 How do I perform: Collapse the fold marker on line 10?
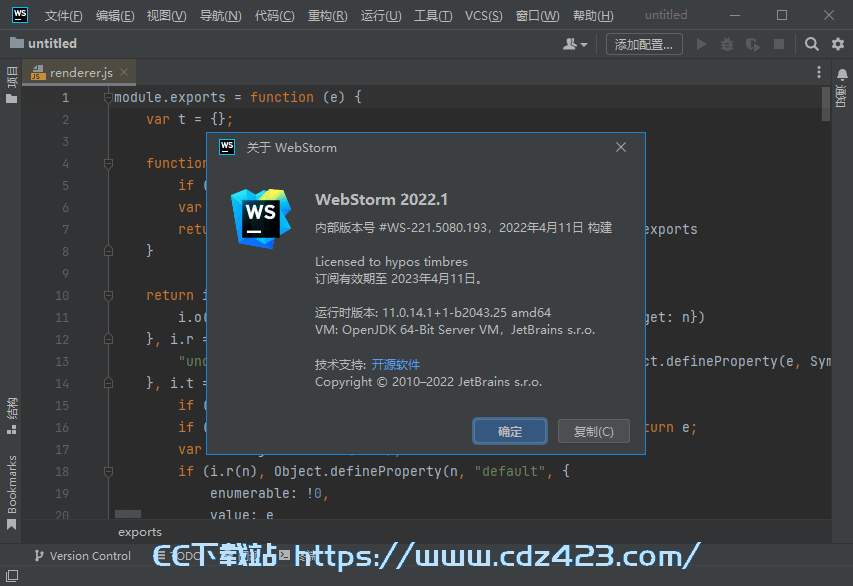[108, 295]
